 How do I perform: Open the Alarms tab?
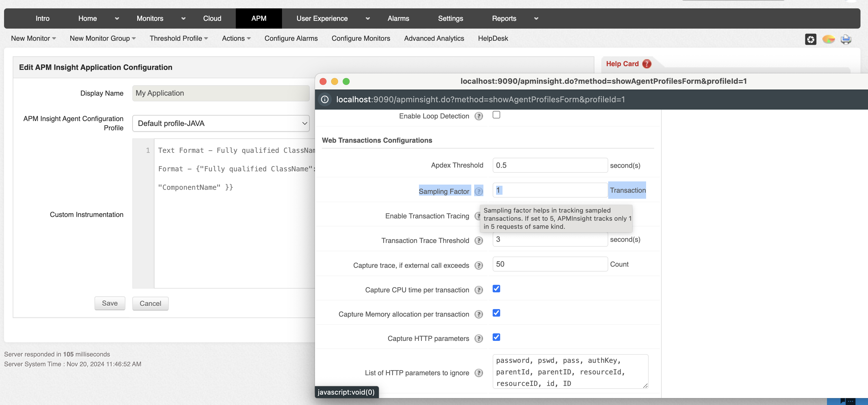[x=398, y=18]
